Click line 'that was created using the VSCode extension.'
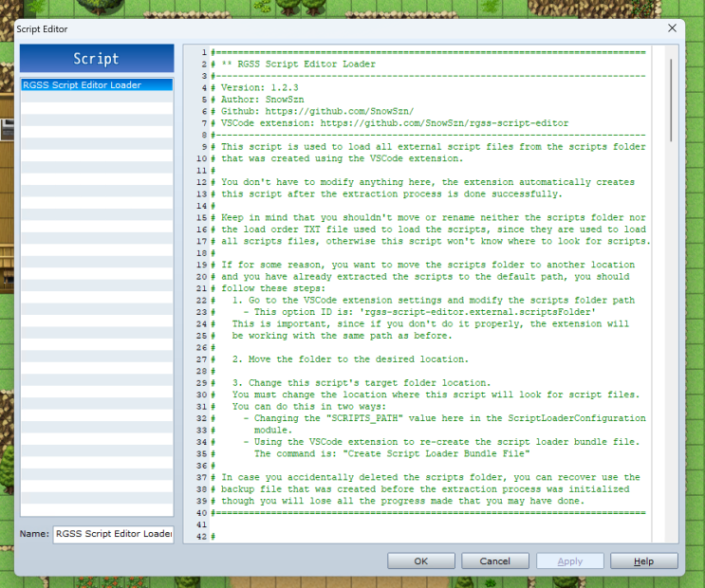Viewport: 705px width, 588px height. 337,158
